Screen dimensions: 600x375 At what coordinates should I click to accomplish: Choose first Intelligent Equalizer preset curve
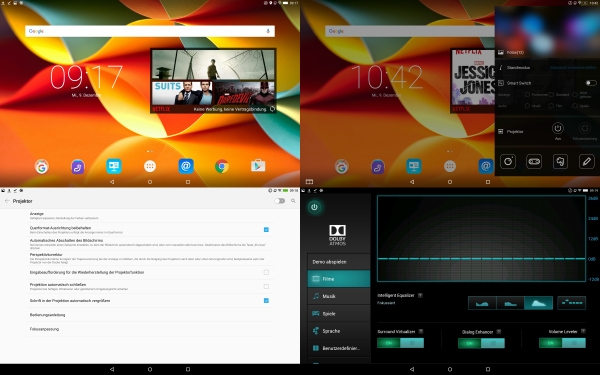[482, 303]
